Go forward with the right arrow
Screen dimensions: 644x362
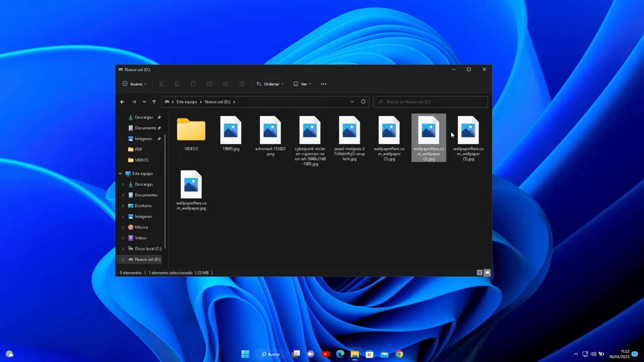click(134, 102)
